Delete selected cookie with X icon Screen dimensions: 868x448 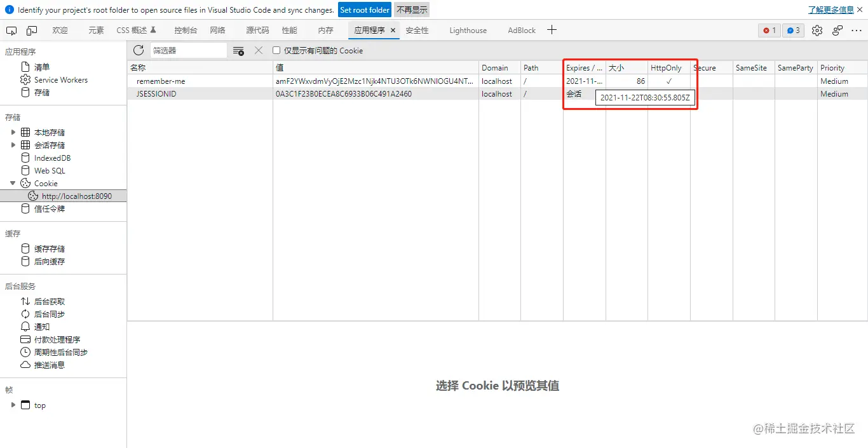(259, 50)
